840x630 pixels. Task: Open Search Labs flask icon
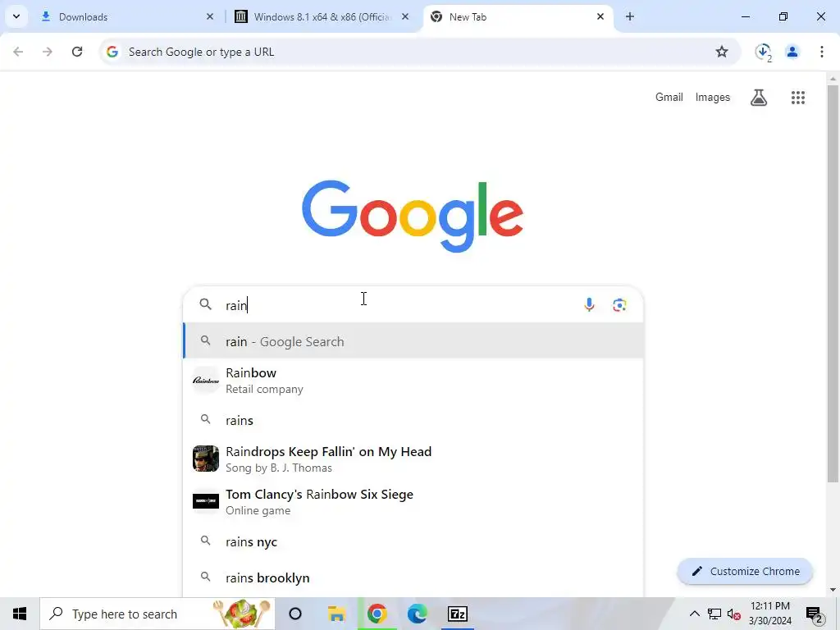pyautogui.click(x=759, y=98)
